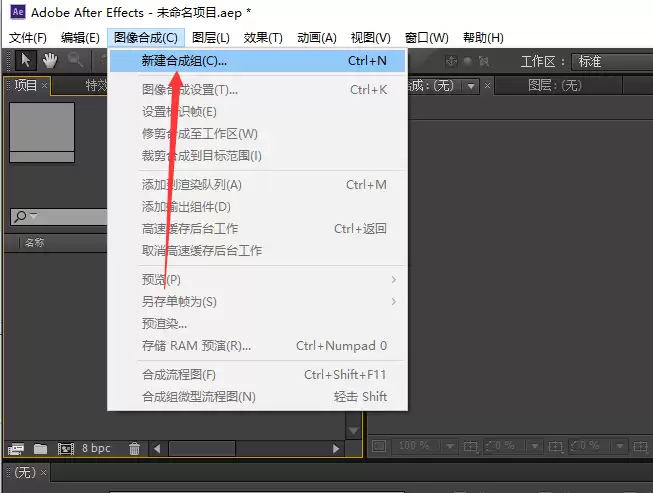Select the arrow Selection tool

tap(25, 61)
